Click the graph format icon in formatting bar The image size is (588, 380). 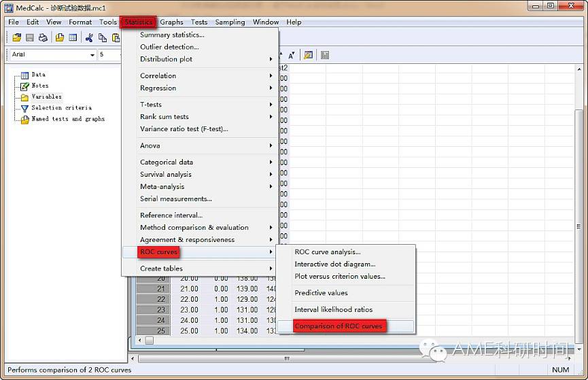308,56
